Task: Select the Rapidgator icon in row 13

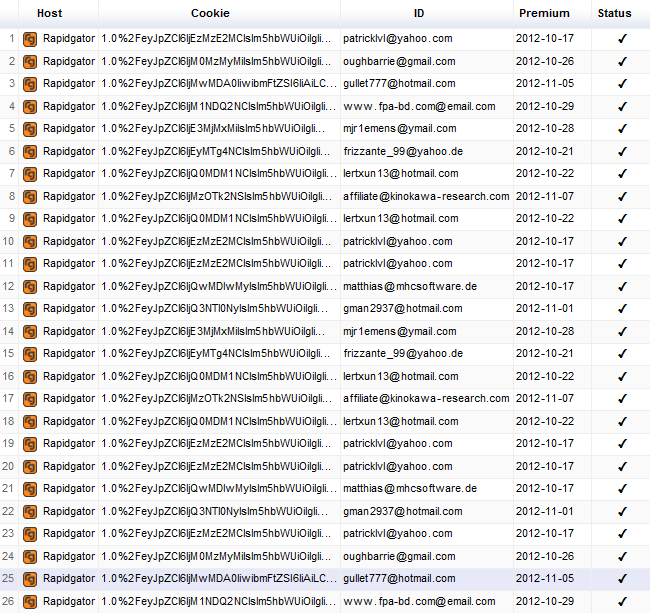Action: [30, 309]
